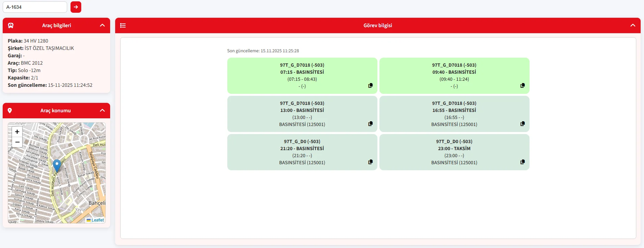The image size is (644, 248).
Task: Collapse the Görev bilgisi panel
Action: click(633, 25)
